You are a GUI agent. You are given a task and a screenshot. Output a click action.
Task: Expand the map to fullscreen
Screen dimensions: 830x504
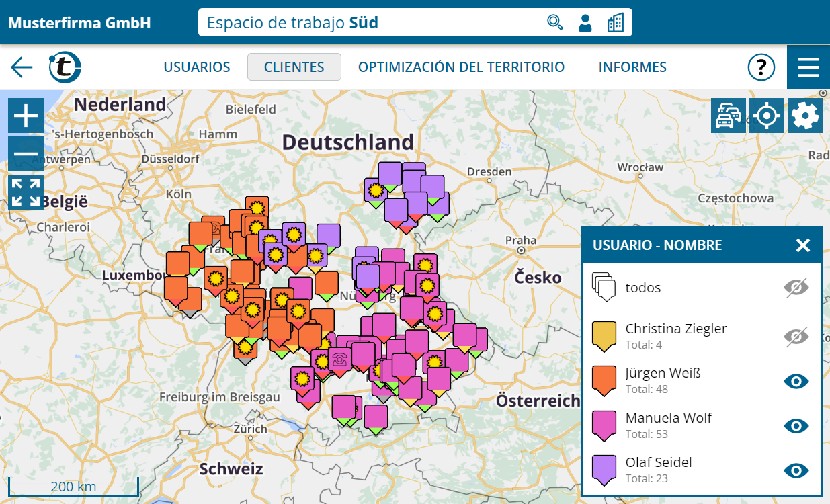pyautogui.click(x=26, y=192)
